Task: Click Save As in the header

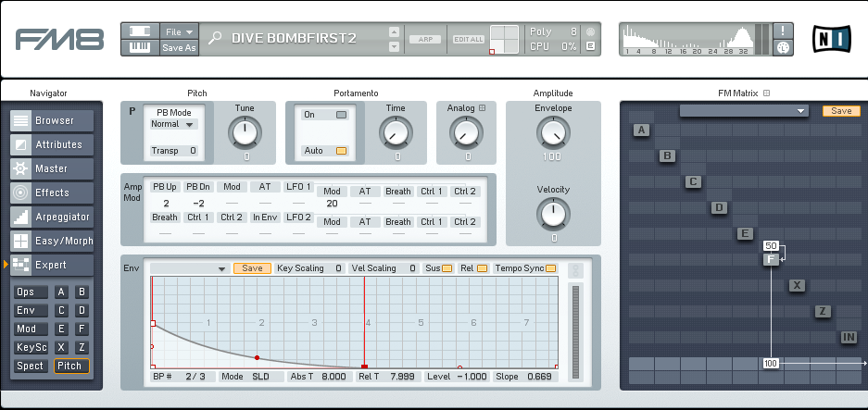Action: [x=179, y=47]
